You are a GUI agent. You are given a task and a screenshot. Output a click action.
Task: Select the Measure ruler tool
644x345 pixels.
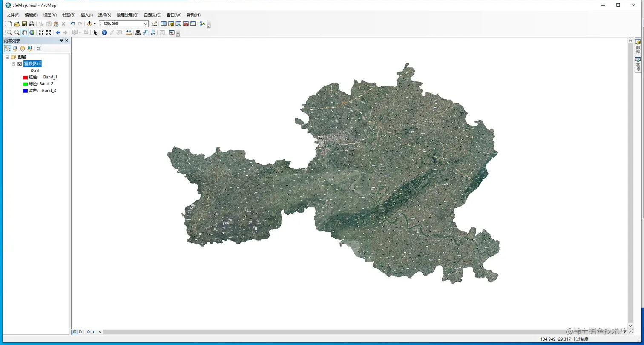point(129,32)
